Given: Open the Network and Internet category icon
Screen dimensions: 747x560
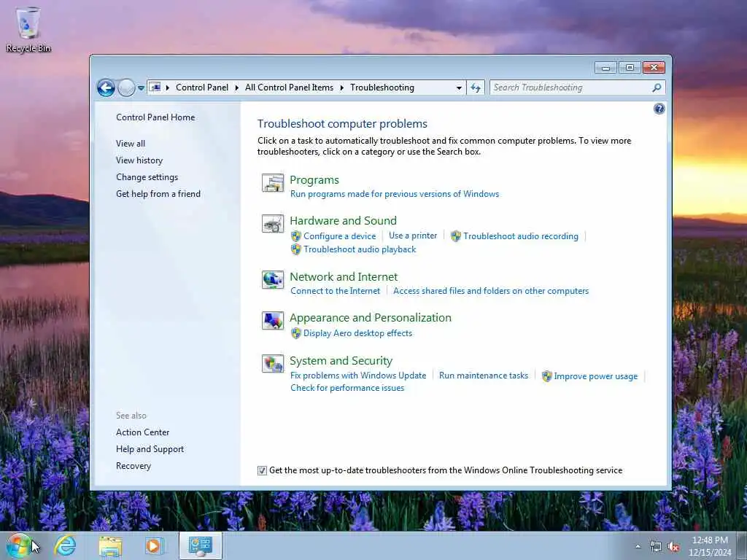Looking at the screenshot, I should (x=273, y=279).
